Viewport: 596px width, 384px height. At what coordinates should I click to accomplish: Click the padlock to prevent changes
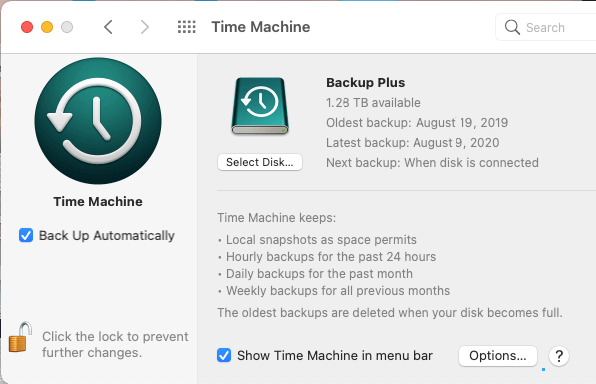coord(19,337)
